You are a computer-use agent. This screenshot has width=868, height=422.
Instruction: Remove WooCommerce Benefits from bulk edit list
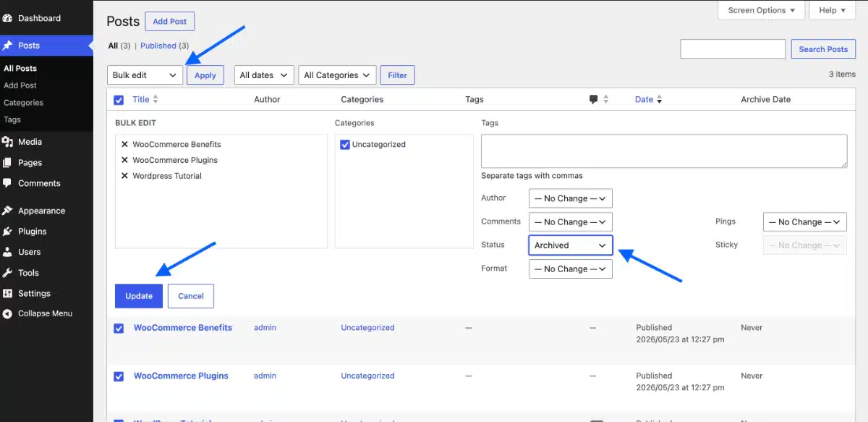(124, 145)
